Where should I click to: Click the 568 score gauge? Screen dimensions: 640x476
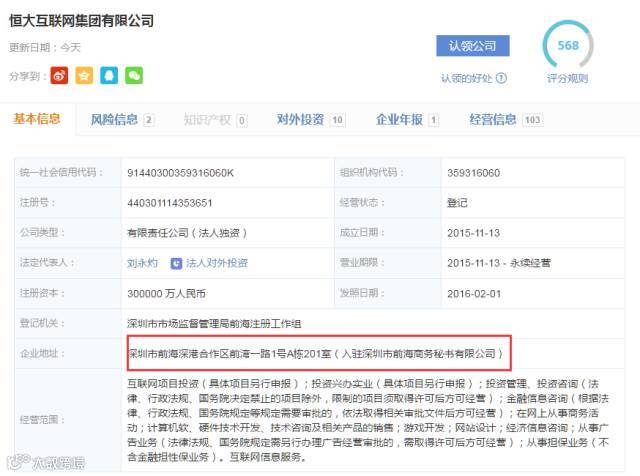pos(568,45)
